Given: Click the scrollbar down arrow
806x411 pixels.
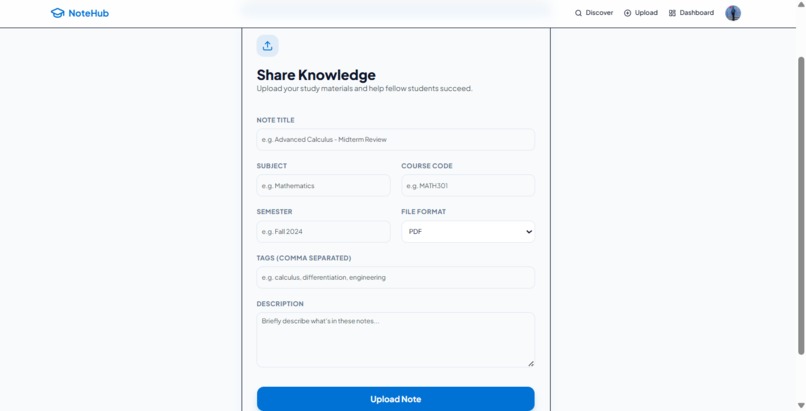Looking at the screenshot, I should pyautogui.click(x=801, y=406).
